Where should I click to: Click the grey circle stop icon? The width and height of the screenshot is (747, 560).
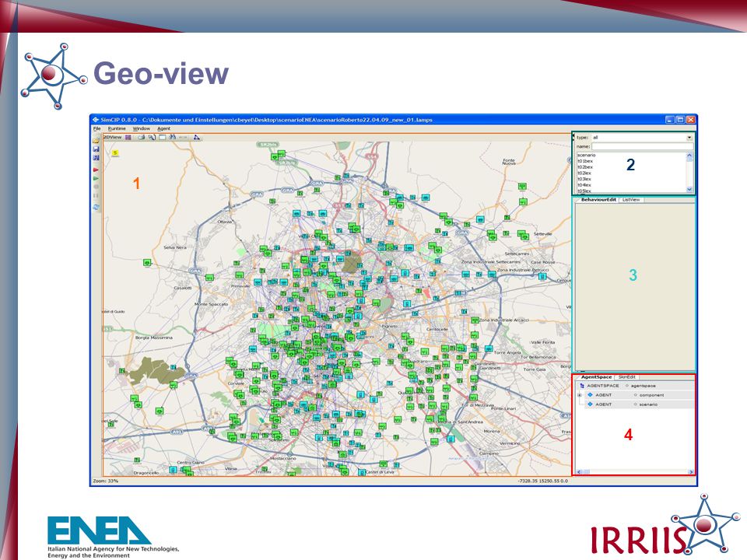[96, 187]
